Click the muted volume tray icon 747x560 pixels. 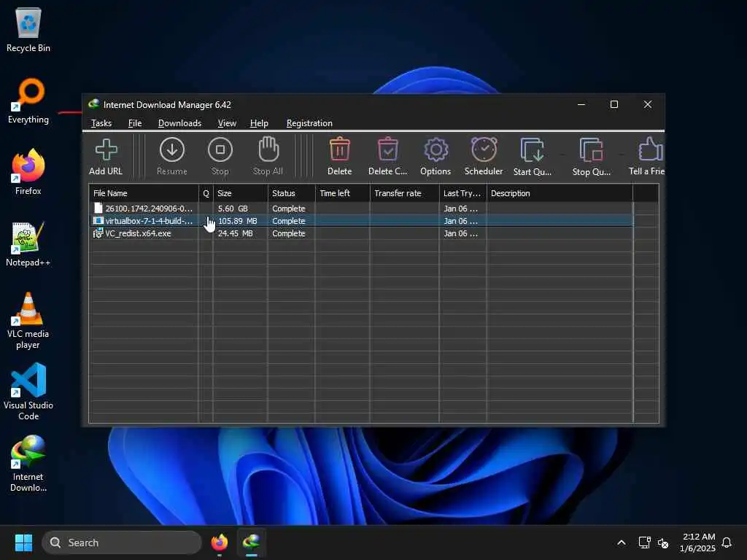(x=662, y=542)
